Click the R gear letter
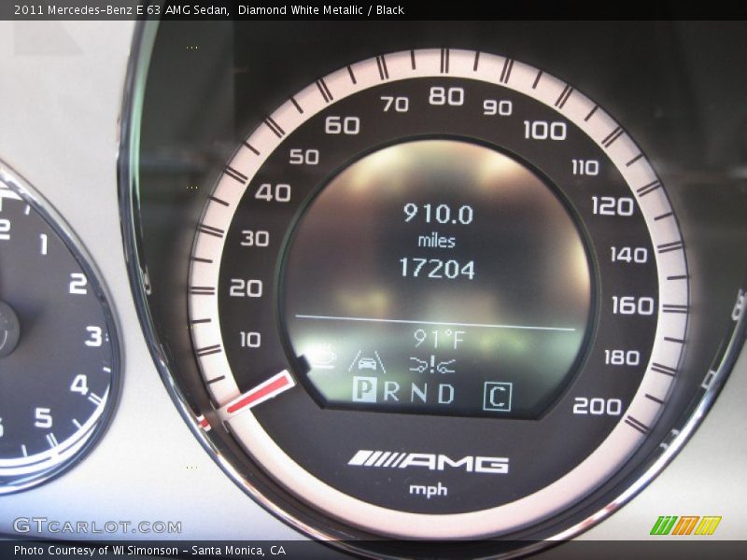The image size is (747, 560). point(391,391)
